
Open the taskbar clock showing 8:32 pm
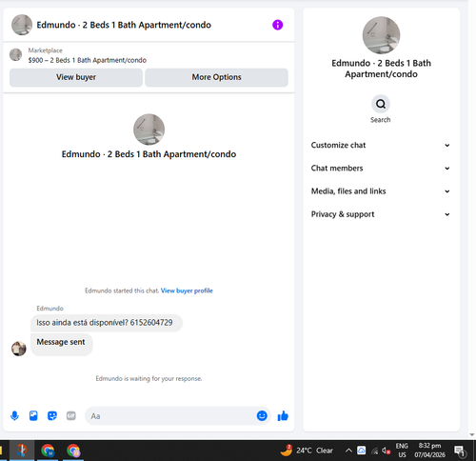tap(429, 451)
